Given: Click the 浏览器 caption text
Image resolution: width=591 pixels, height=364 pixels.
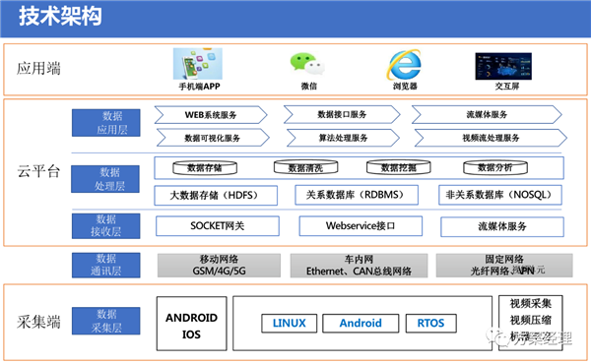Looking at the screenshot, I should coord(405,87).
